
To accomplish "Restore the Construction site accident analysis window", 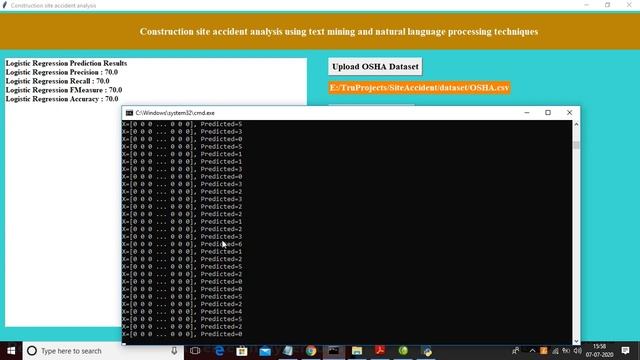I will point(608,5).
